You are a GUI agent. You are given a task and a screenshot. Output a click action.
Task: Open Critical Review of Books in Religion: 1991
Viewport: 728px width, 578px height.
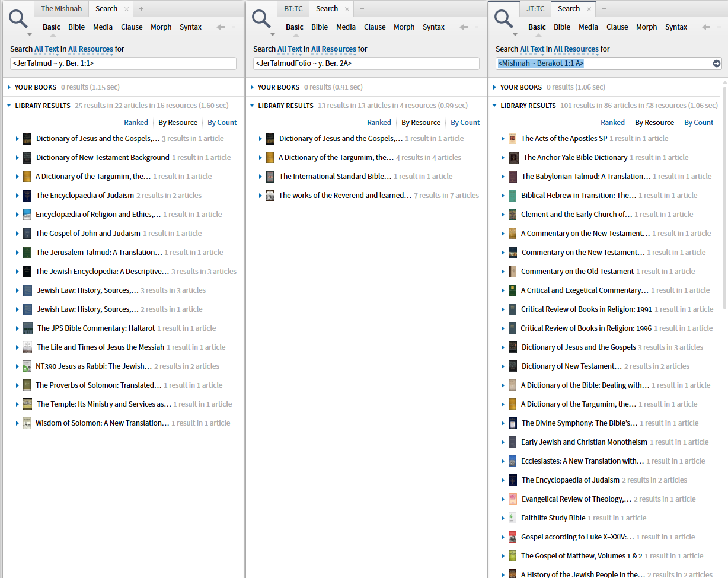(x=586, y=309)
